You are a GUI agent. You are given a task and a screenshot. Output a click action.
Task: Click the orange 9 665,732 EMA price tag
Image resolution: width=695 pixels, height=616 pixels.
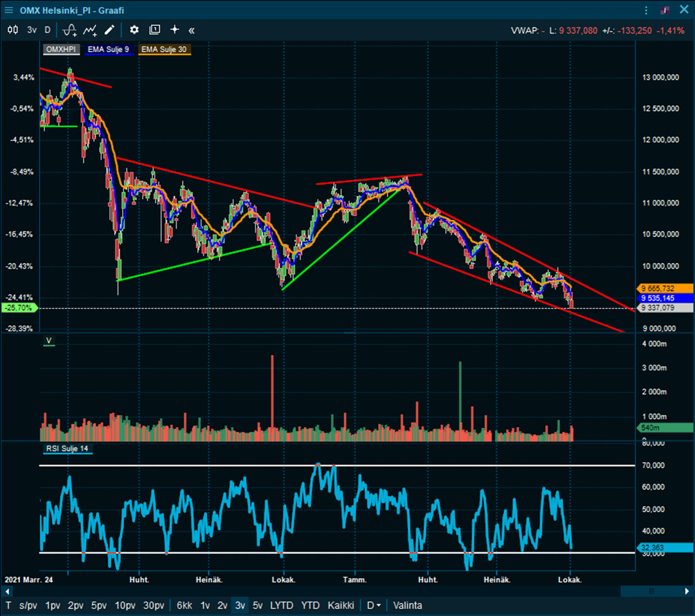(x=665, y=289)
